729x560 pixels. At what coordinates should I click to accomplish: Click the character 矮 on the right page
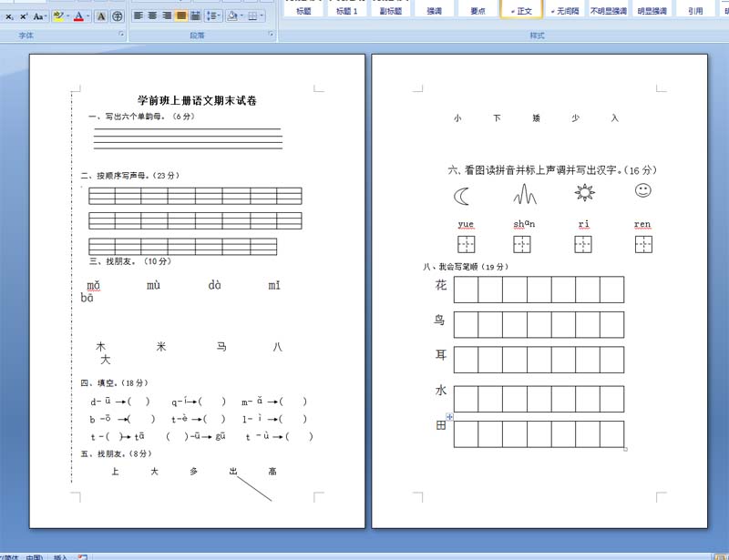(x=536, y=118)
